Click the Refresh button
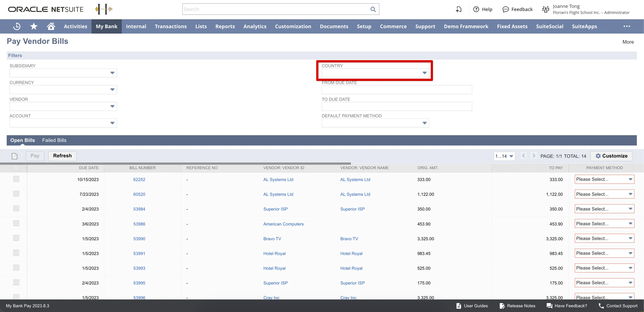644x312 pixels. (63, 156)
